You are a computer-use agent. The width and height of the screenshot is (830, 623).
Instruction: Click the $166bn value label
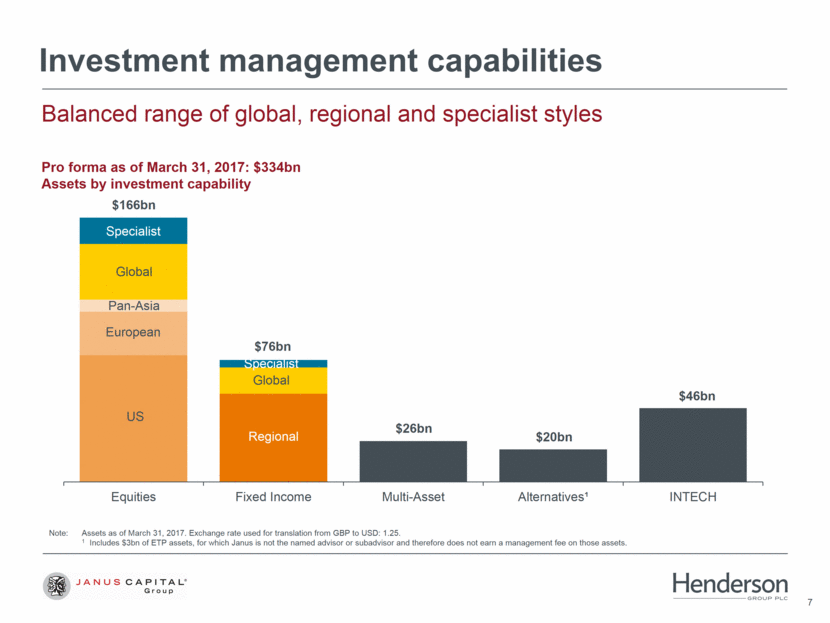(133, 205)
